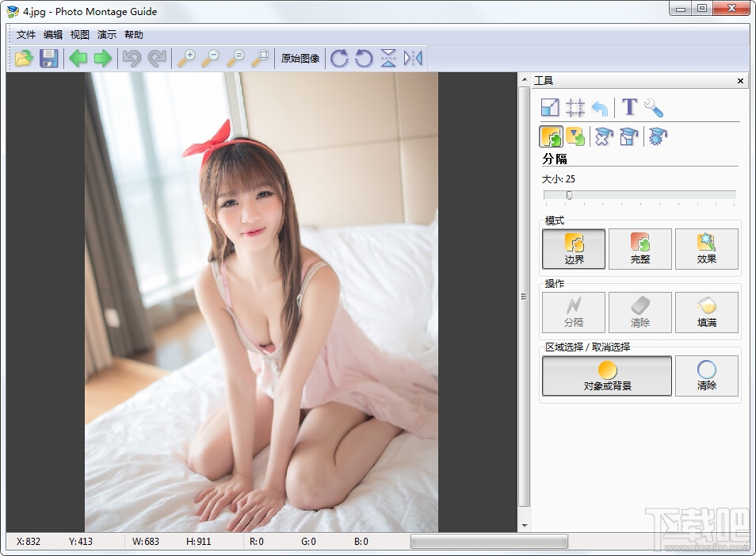Screen dimensions: 756x556
Task: Click the 填满 fill button
Action: point(707,313)
